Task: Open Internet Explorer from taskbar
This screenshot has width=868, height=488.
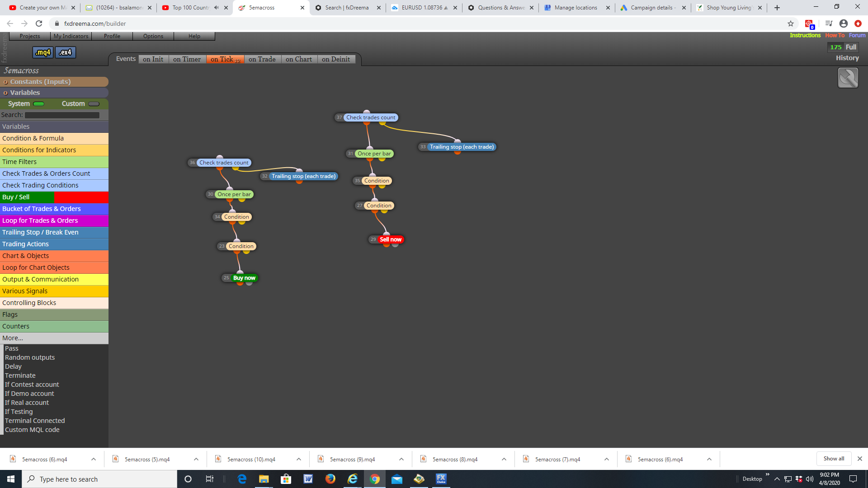Action: (352, 479)
